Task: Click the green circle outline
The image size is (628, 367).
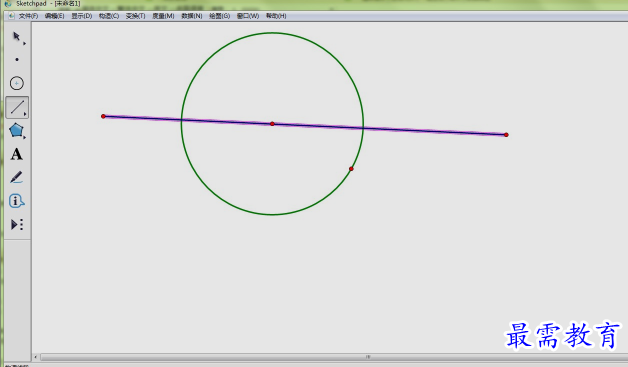Action: coord(272,33)
